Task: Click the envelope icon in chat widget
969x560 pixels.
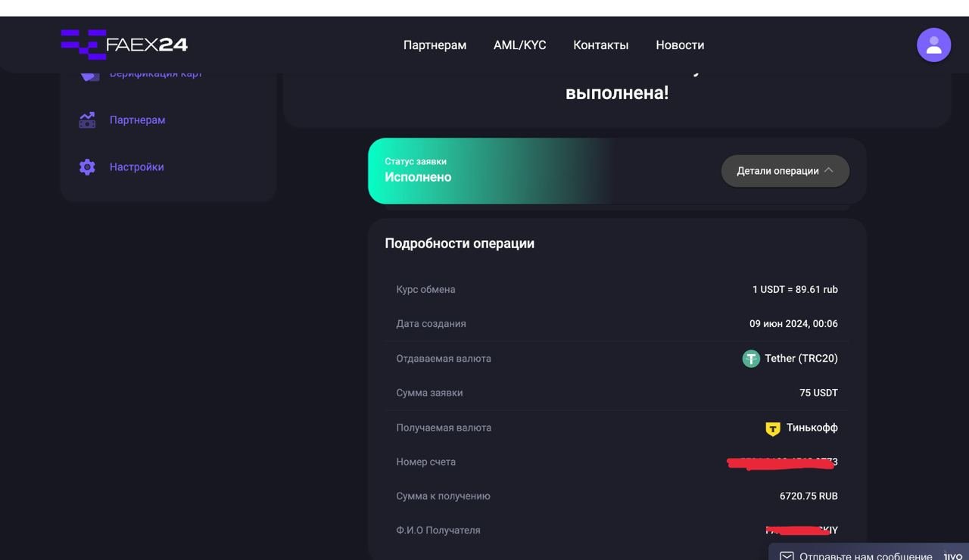Action: coord(787,556)
